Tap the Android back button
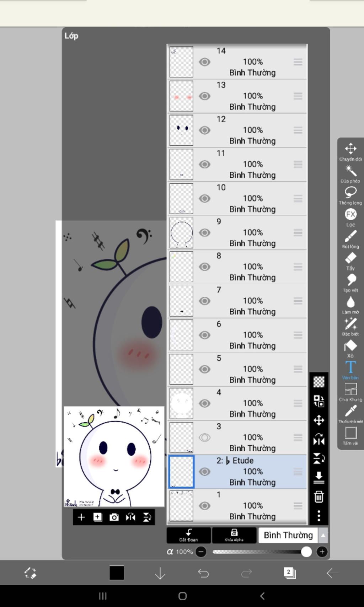364x607 pixels. click(x=262, y=596)
